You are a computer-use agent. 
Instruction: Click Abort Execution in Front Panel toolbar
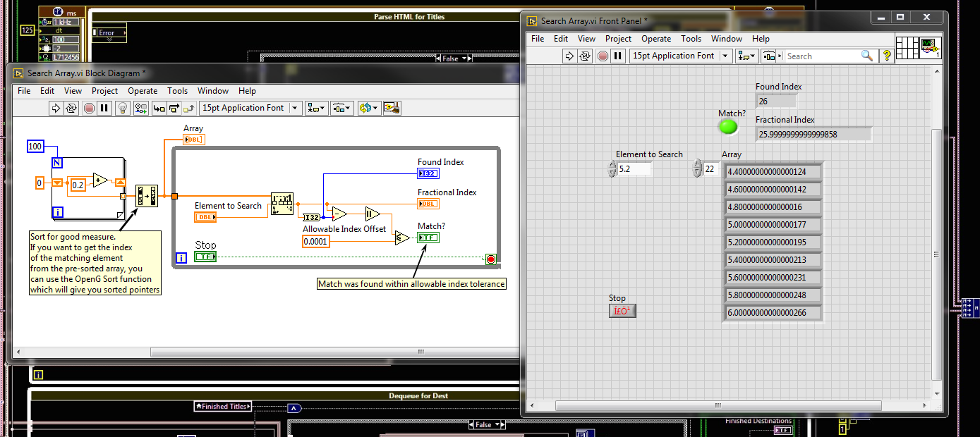click(603, 56)
